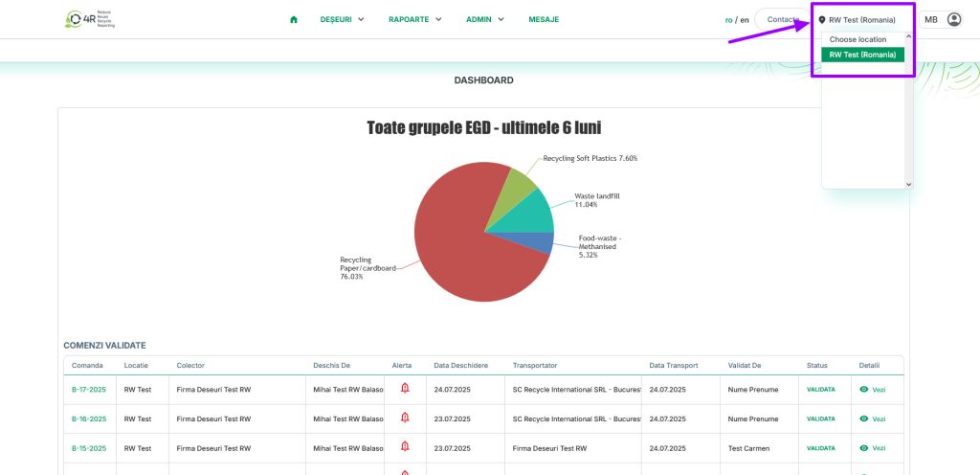The image size is (980, 475).
Task: Go to the Home page icon
Action: [294, 19]
